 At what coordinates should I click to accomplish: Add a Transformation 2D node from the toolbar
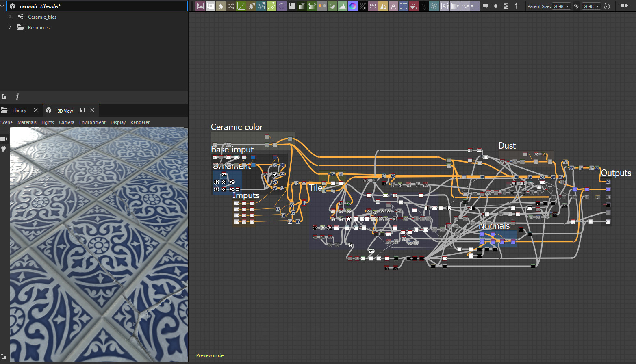point(404,6)
